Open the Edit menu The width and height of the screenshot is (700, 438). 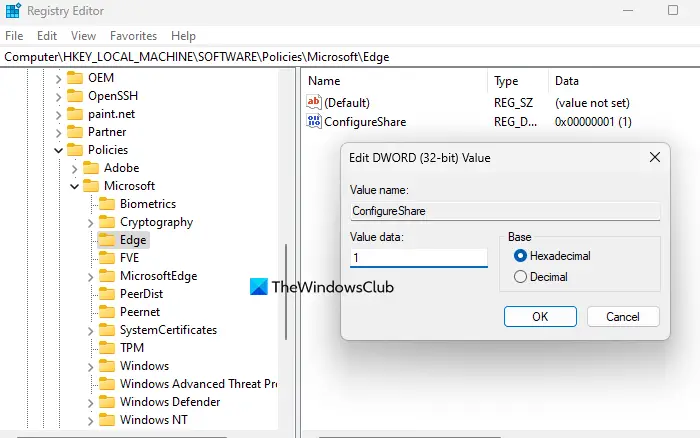coord(47,36)
